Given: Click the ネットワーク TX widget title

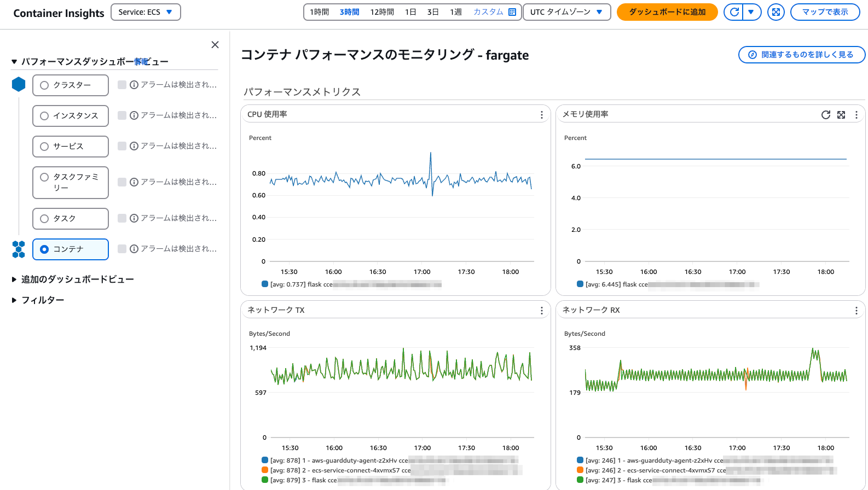Looking at the screenshot, I should click(276, 310).
